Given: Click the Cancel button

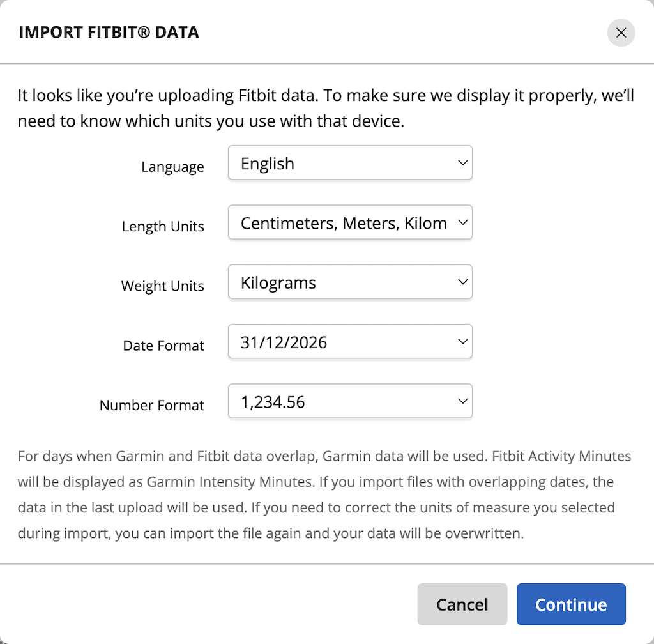Looking at the screenshot, I should coord(462,604).
